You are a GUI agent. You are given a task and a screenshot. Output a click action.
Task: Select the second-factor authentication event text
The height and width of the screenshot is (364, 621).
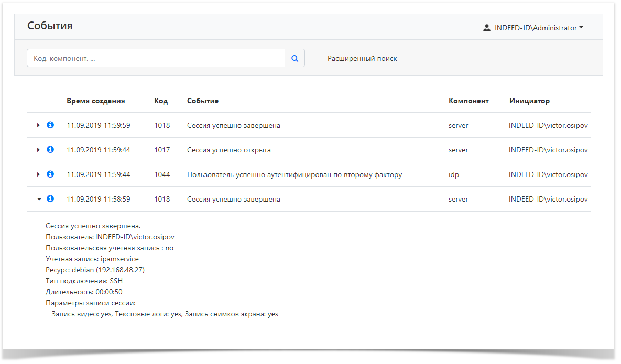294,174
